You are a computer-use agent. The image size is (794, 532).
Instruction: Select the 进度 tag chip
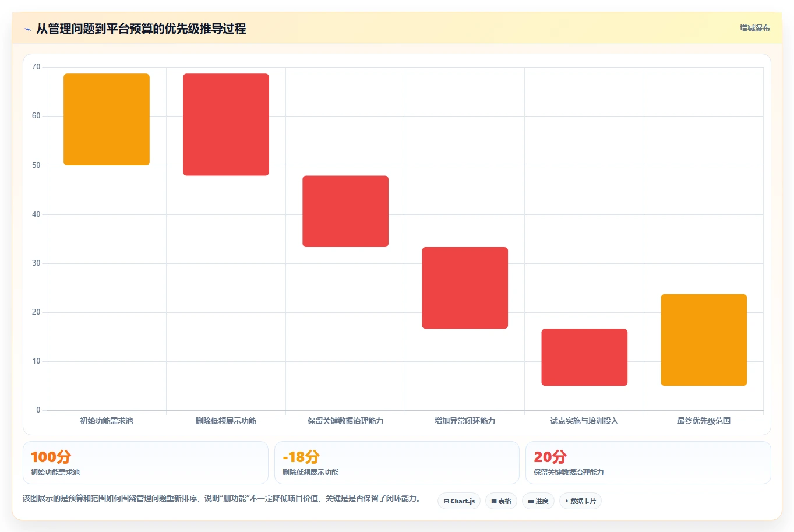pyautogui.click(x=538, y=501)
